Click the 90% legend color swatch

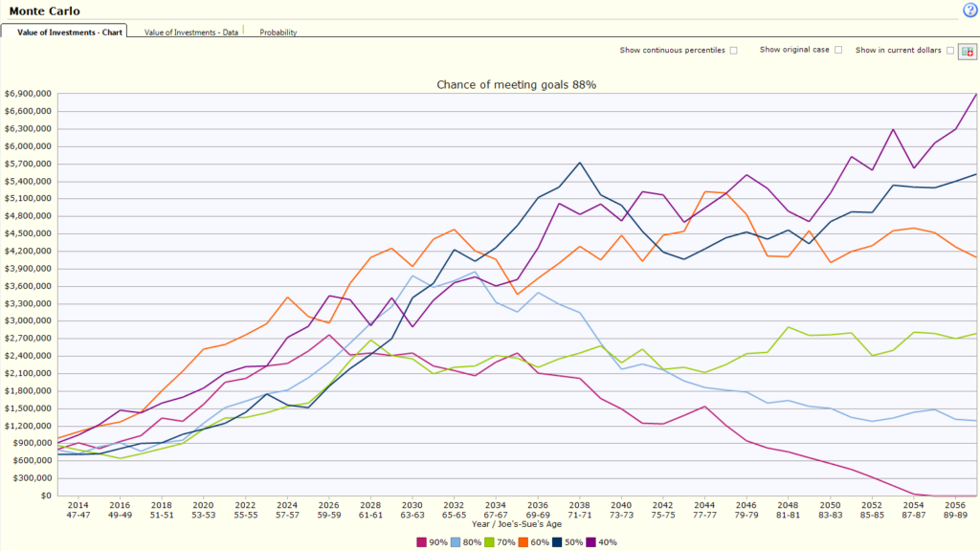point(422,542)
